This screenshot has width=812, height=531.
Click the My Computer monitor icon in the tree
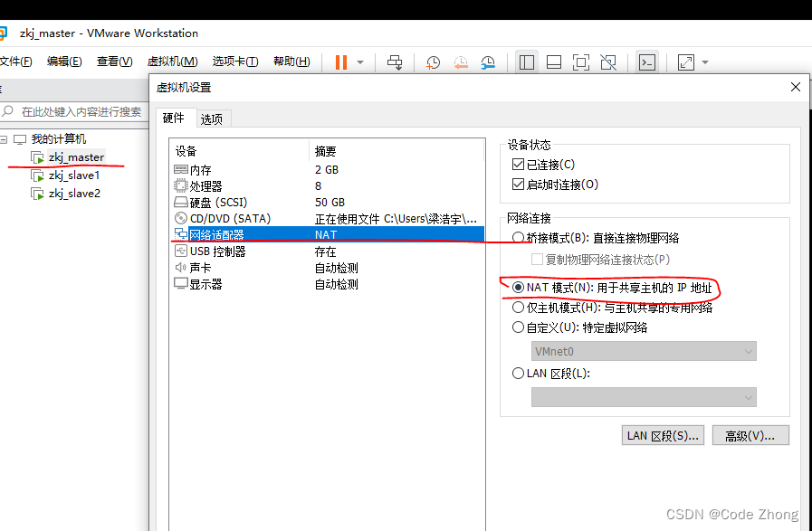coord(20,139)
